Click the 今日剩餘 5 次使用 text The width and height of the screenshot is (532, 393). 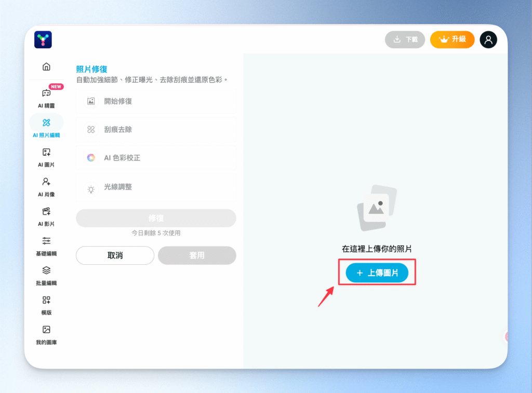[156, 233]
